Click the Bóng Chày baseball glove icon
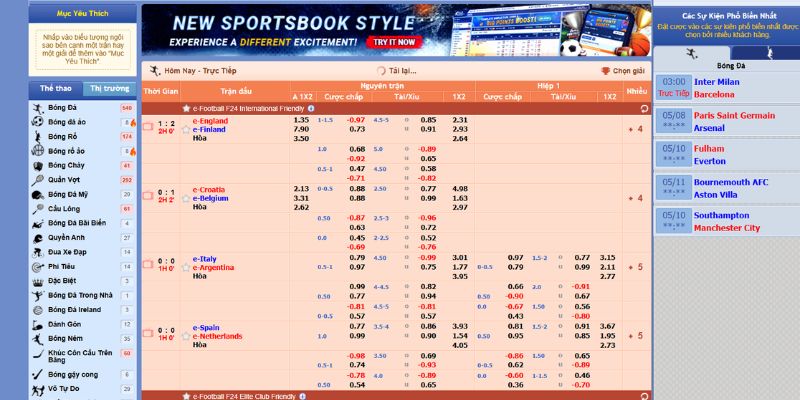 coord(38,166)
